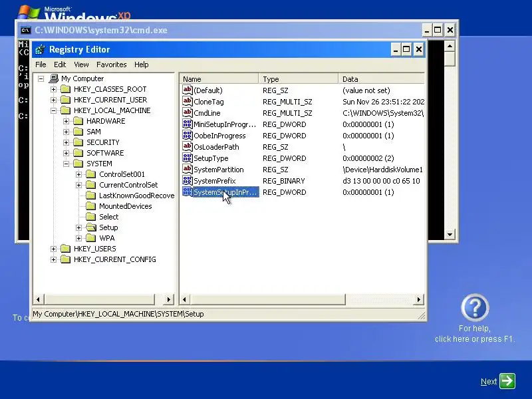Collapse the My Computer tree node
Image resolution: width=532 pixels, height=399 pixels.
[x=41, y=78]
